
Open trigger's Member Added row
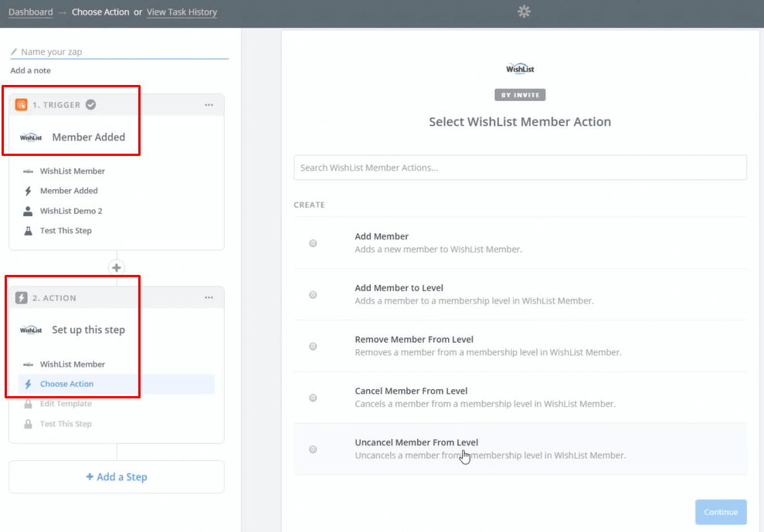pos(117,191)
